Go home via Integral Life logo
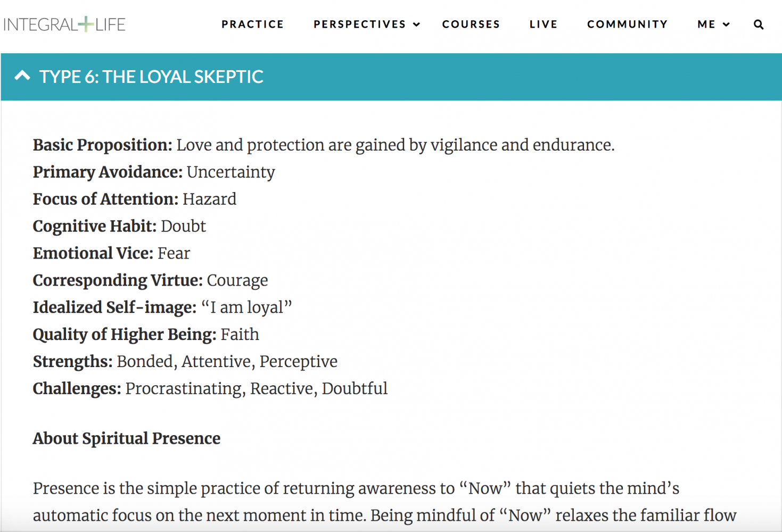Image resolution: width=782 pixels, height=532 pixels. [64, 24]
